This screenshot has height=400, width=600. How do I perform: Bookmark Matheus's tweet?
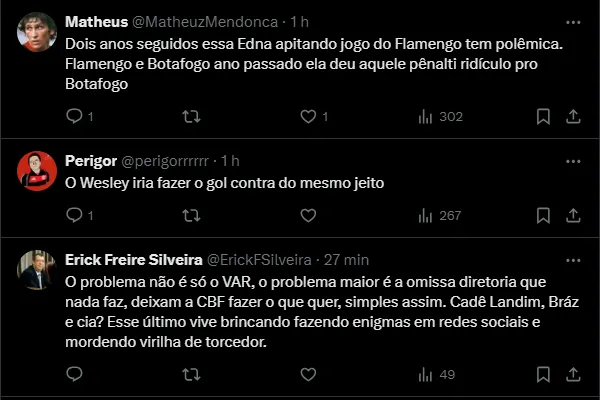[543, 117]
